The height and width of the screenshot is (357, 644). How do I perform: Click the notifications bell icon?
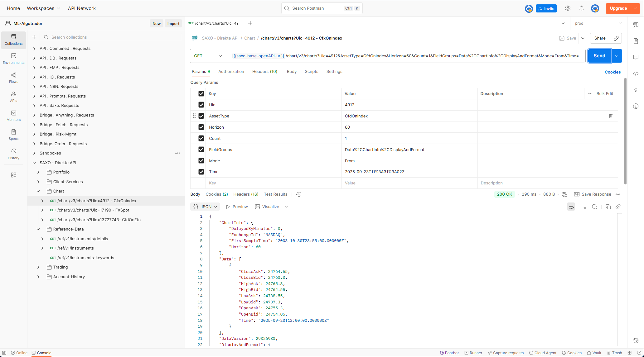581,8
